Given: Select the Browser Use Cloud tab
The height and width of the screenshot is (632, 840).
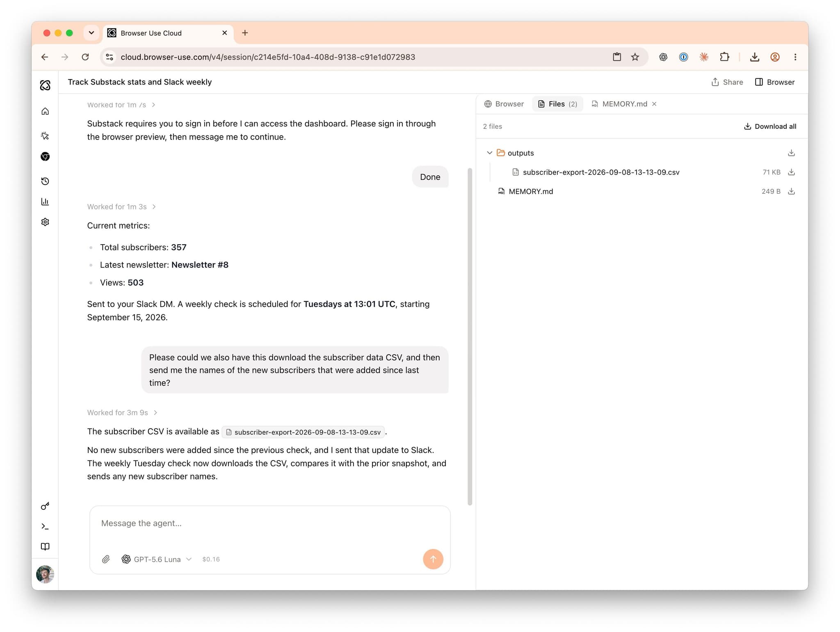Looking at the screenshot, I should [x=168, y=33].
